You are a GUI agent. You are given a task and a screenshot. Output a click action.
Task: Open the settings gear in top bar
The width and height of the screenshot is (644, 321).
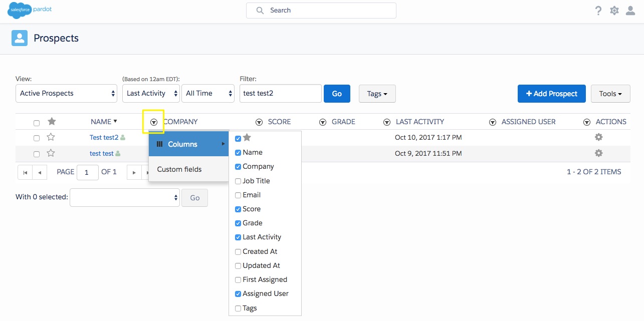coord(614,11)
